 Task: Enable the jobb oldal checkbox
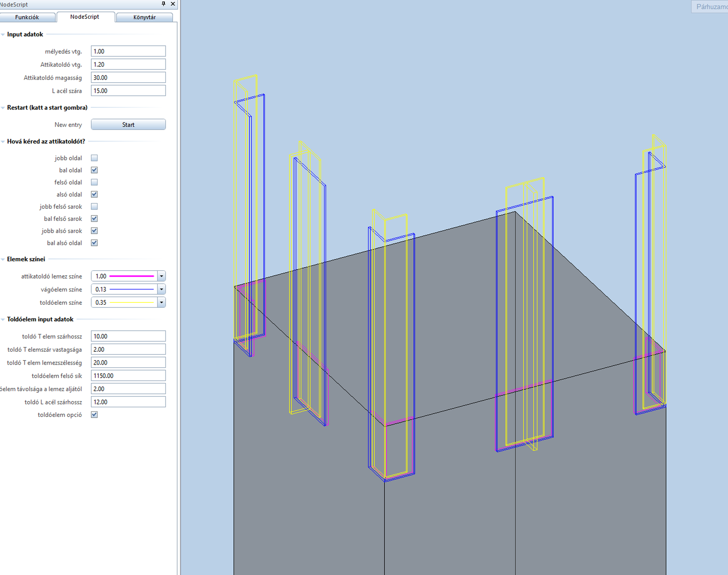(x=94, y=158)
